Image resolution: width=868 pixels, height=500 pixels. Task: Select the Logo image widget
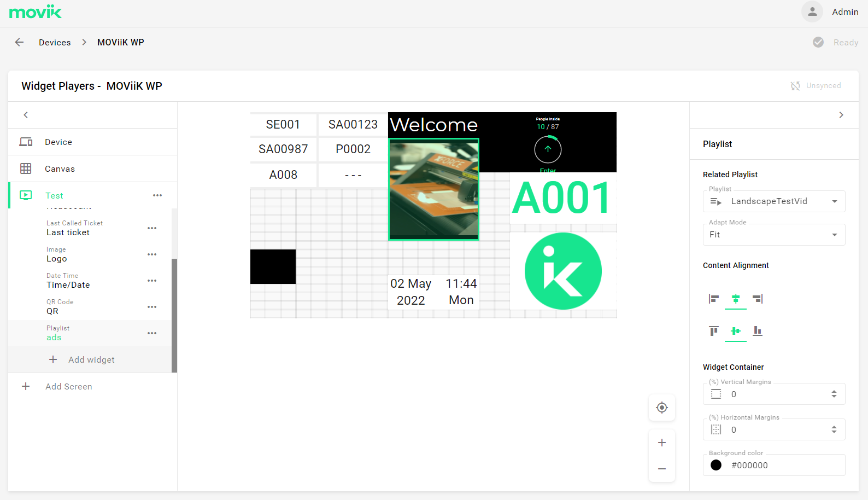(x=90, y=254)
